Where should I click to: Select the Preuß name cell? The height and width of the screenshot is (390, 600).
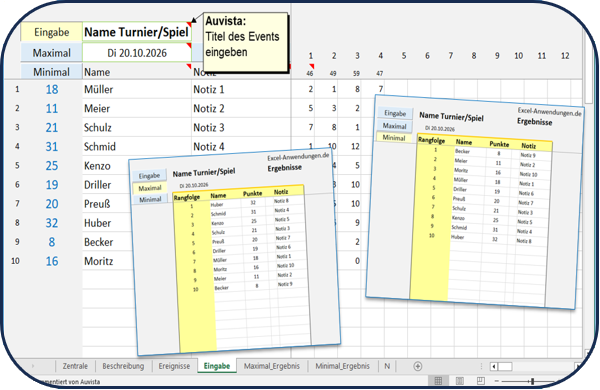point(107,204)
